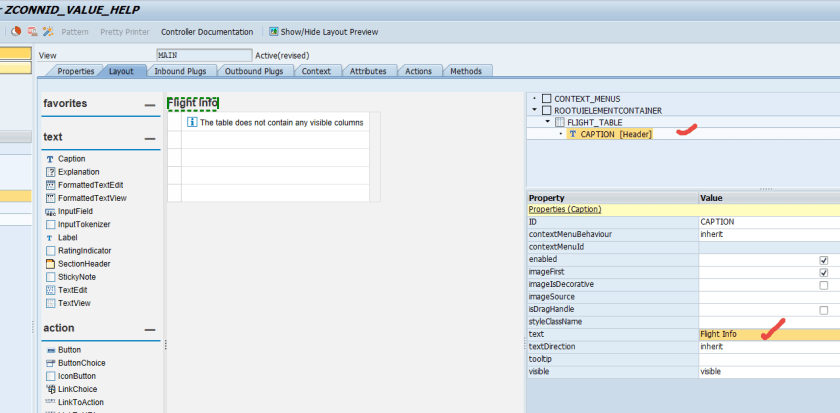This screenshot has width=840, height=413.
Task: Click the text property value field
Action: click(x=760, y=334)
